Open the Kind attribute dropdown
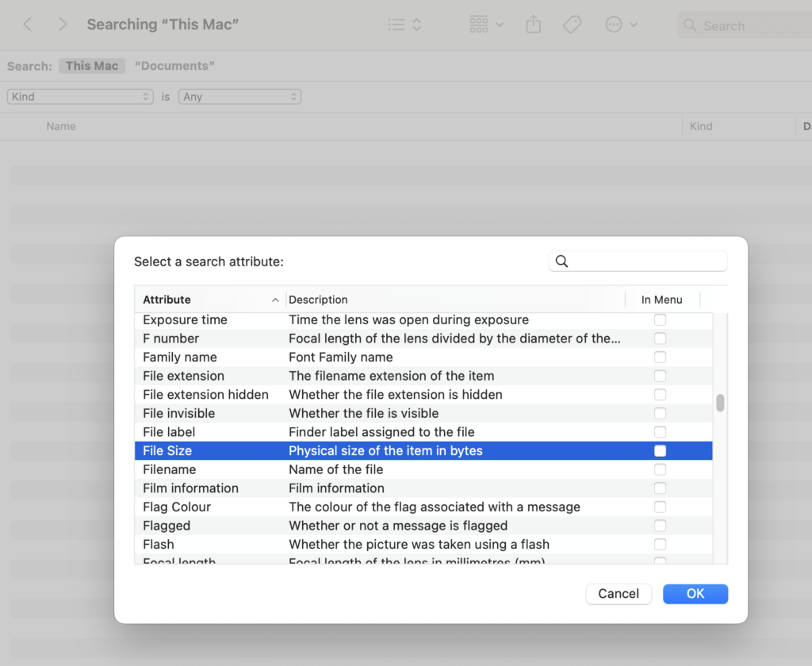 coord(79,96)
